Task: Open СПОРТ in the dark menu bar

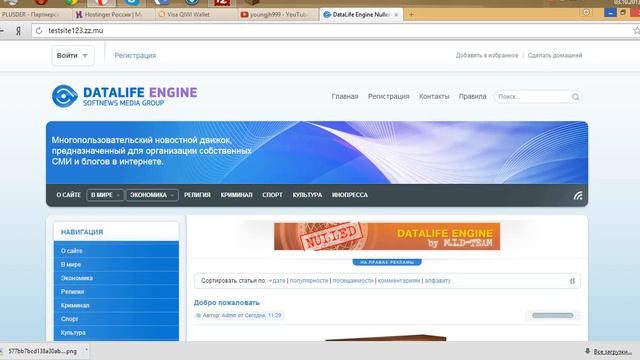Action: [272, 195]
